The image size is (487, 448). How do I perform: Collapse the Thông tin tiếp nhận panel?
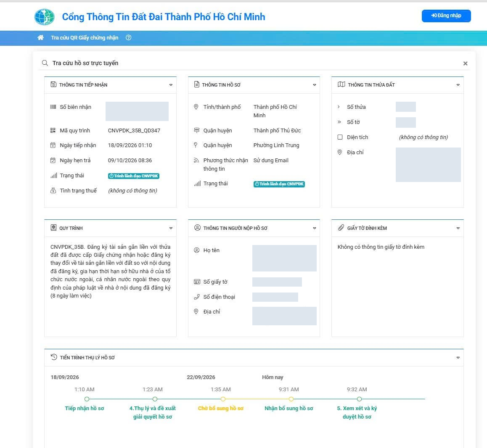(171, 85)
